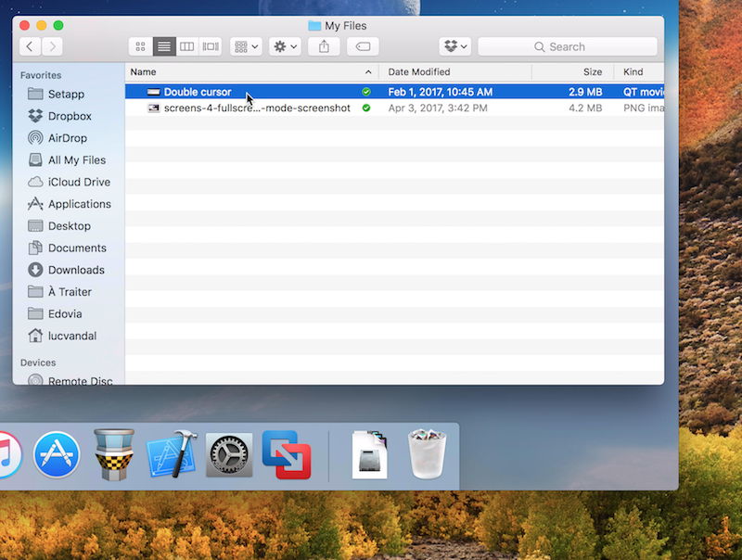The width and height of the screenshot is (742, 560).
Task: Click the green sync badge for the screenshot file
Action: (366, 108)
